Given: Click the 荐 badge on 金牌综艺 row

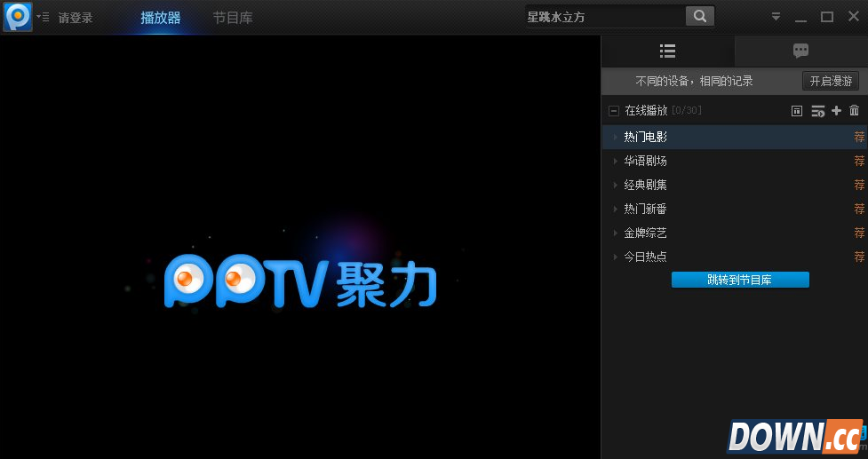Looking at the screenshot, I should coord(859,233).
